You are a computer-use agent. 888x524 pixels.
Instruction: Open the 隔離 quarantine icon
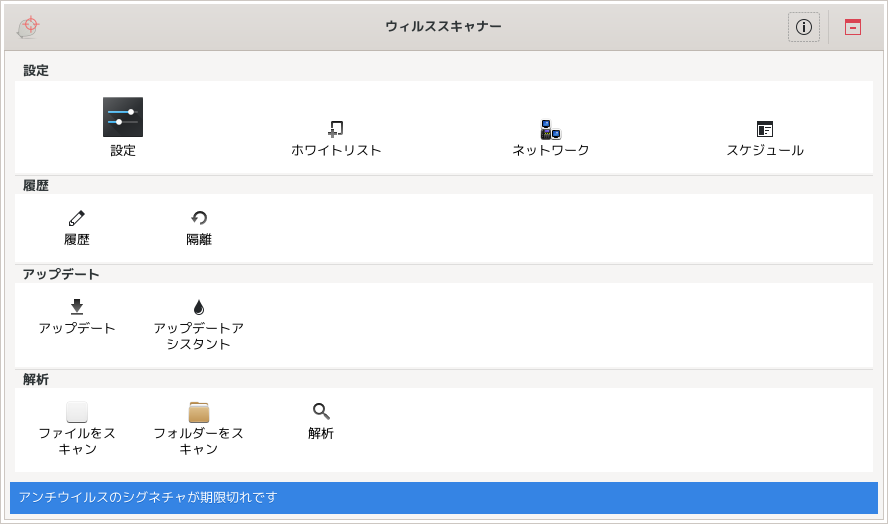tap(199, 218)
